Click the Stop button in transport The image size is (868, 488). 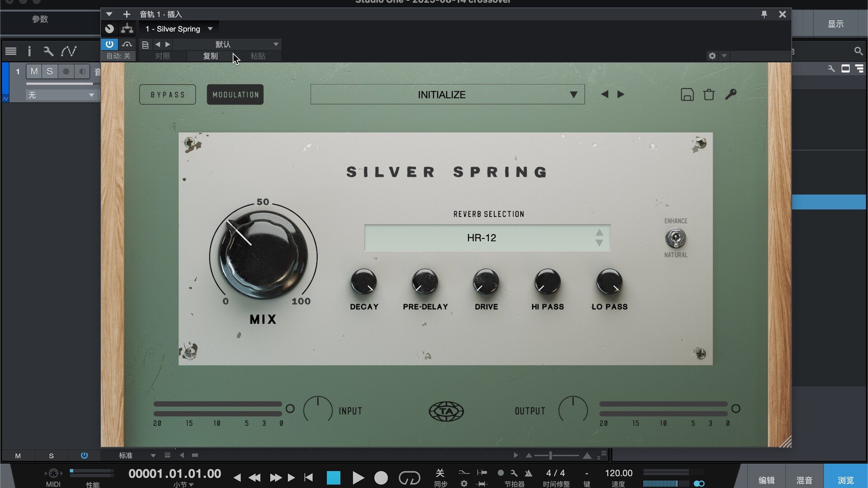tap(333, 478)
